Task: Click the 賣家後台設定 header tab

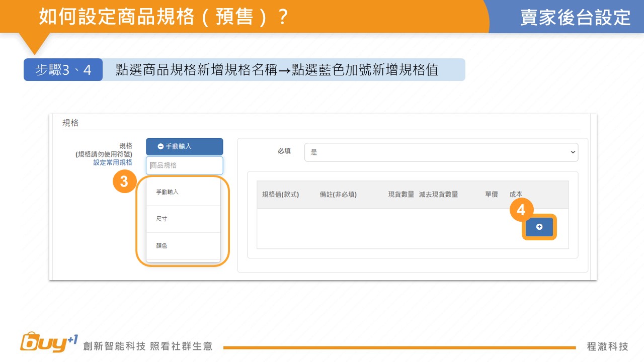Action: coord(575,17)
